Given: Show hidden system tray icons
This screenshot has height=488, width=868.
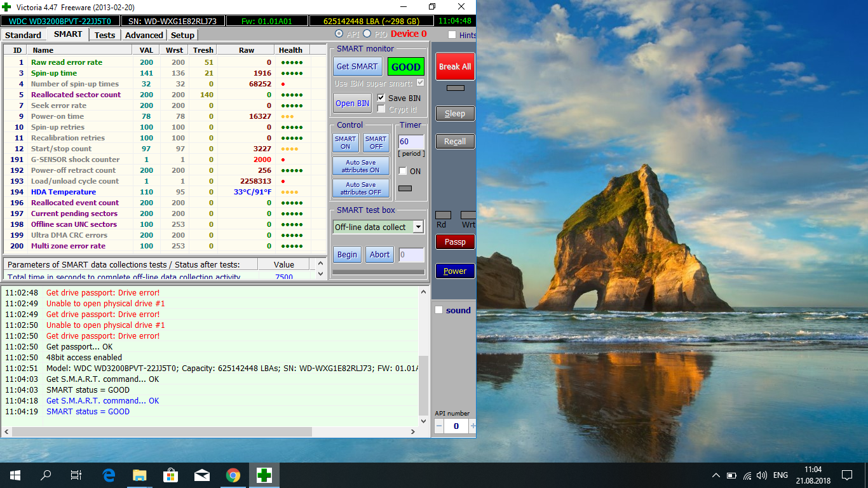Looking at the screenshot, I should [716, 475].
